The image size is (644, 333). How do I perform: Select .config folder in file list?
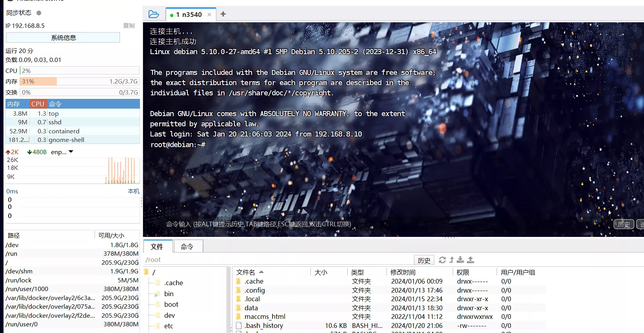point(390,290)
